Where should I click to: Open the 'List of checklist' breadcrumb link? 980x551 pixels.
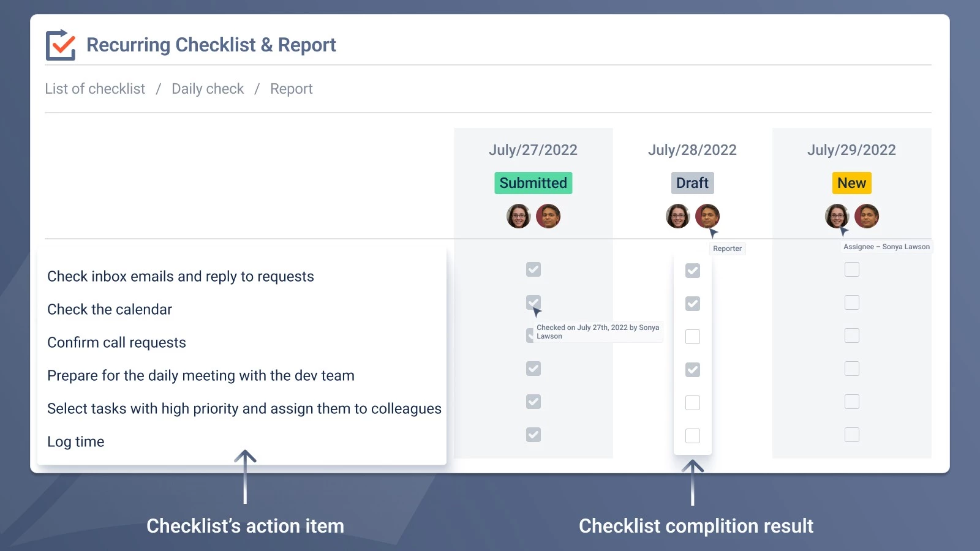[95, 89]
